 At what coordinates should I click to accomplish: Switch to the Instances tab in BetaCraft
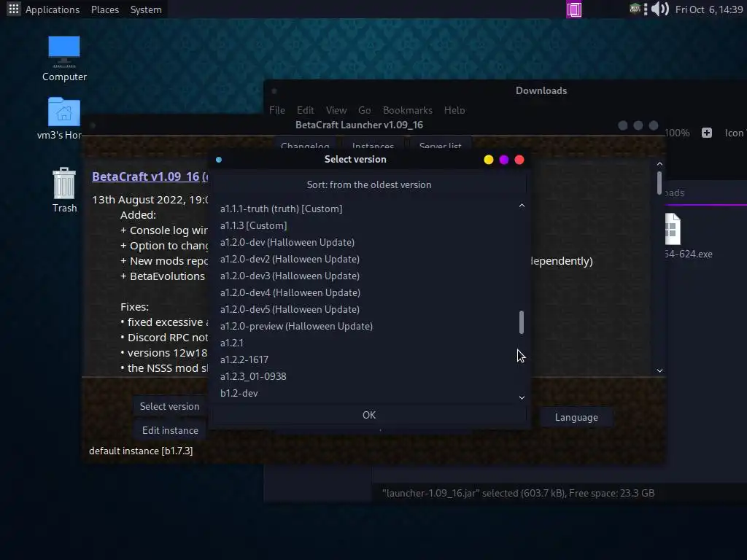pyautogui.click(x=373, y=144)
